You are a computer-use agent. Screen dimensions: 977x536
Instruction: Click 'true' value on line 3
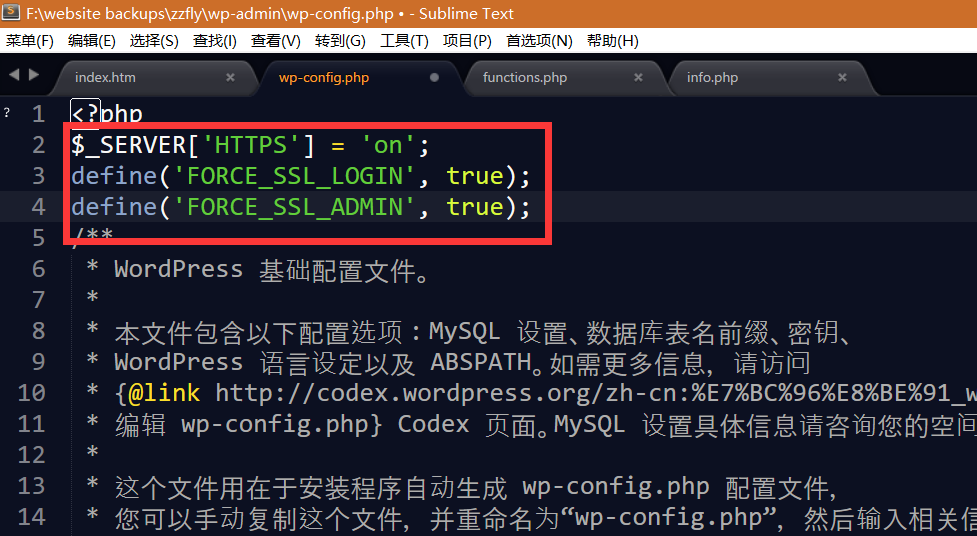(x=475, y=176)
